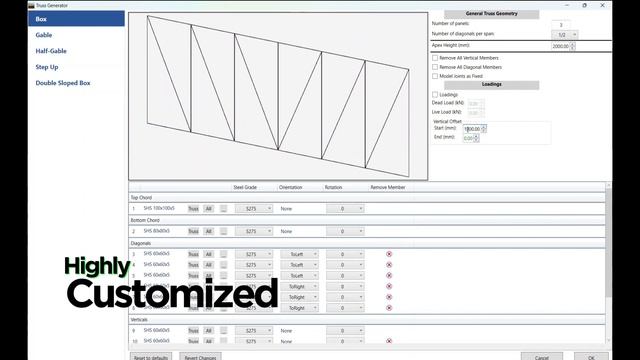Open Steel Grade dropdown for Bottom Chord row 2
Image resolution: width=640 pixels, height=360 pixels.
coord(254,231)
